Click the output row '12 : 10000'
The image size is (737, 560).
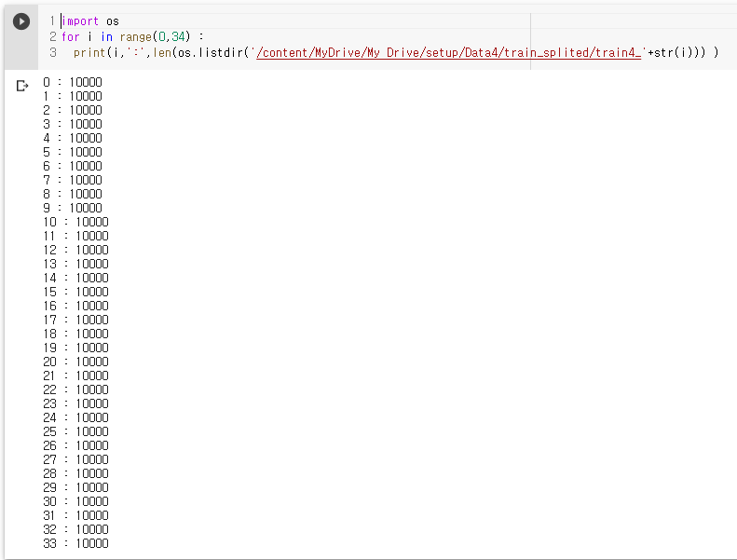click(75, 250)
